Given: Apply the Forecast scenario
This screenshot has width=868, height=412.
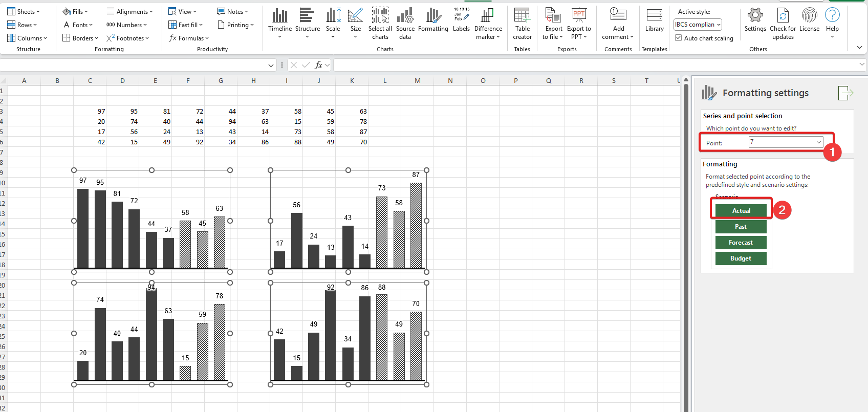Looking at the screenshot, I should coord(741,243).
